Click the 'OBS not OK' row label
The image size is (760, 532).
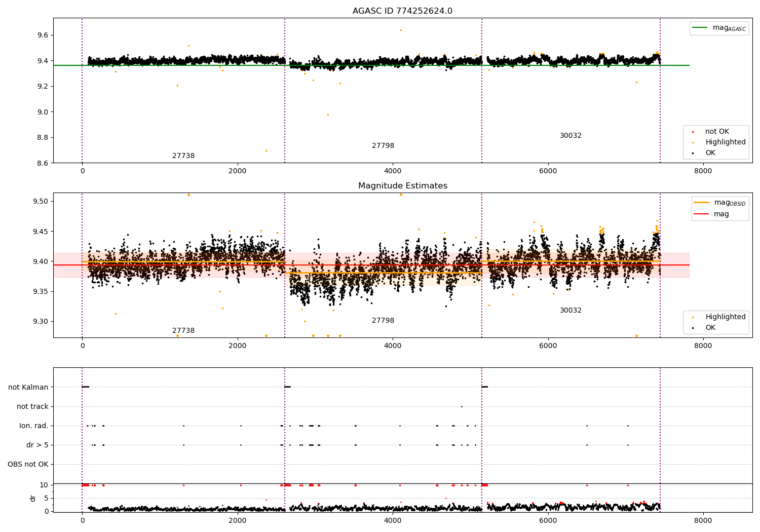[x=28, y=464]
